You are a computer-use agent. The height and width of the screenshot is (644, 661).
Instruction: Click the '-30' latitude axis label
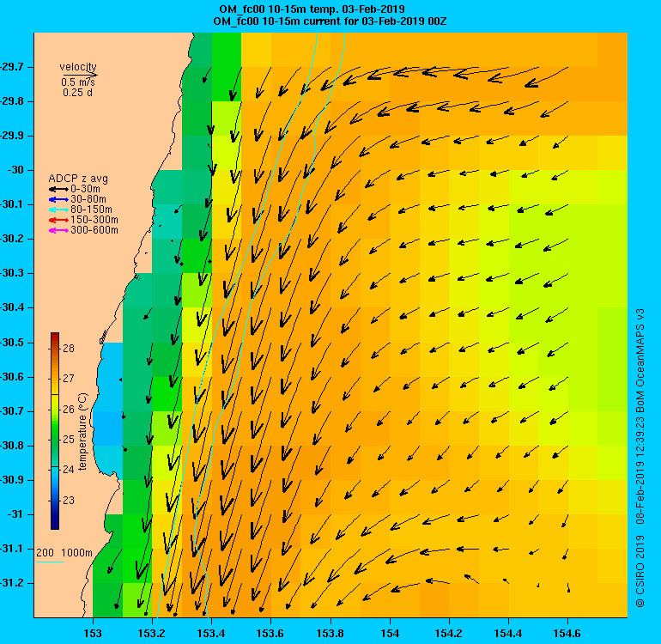point(15,170)
